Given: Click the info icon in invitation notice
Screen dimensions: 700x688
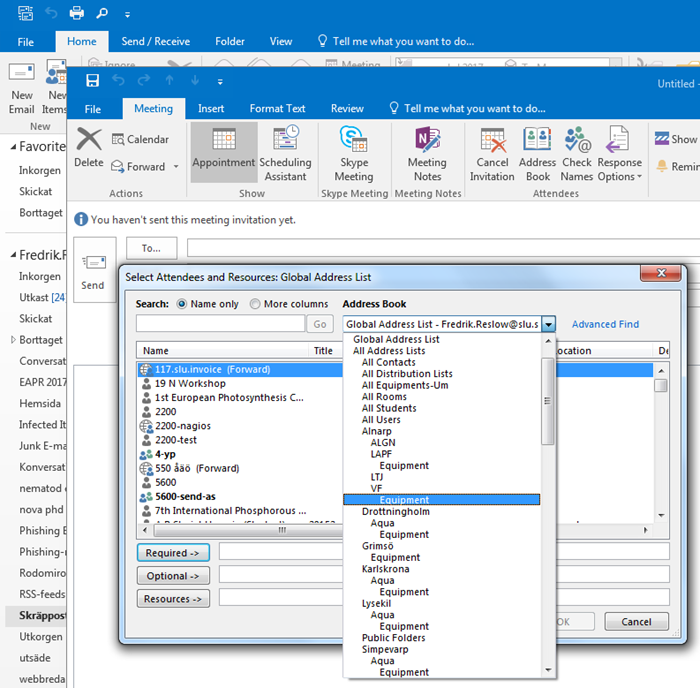Looking at the screenshot, I should pyautogui.click(x=81, y=219).
